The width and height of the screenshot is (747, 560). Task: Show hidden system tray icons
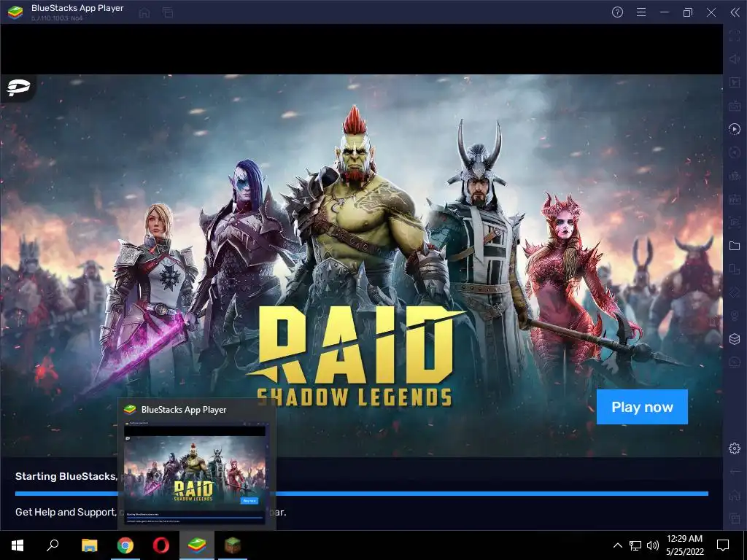click(x=617, y=545)
